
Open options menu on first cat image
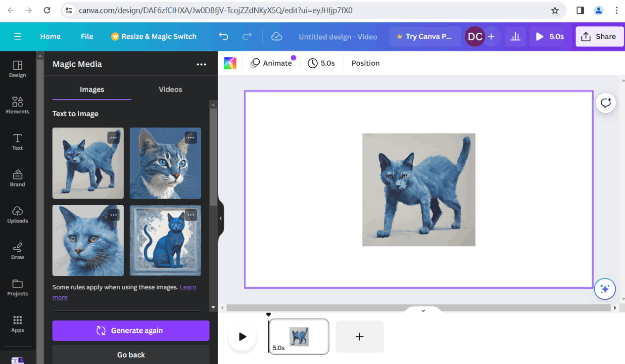click(x=113, y=137)
